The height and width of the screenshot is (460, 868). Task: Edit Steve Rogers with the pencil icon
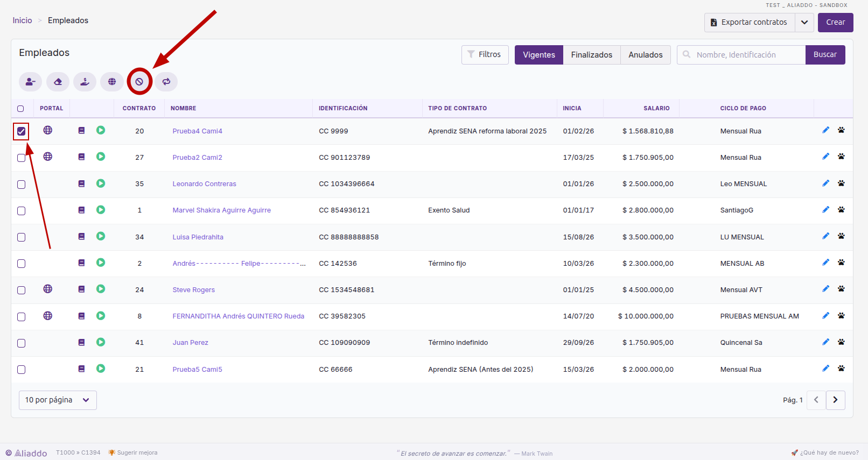point(825,289)
